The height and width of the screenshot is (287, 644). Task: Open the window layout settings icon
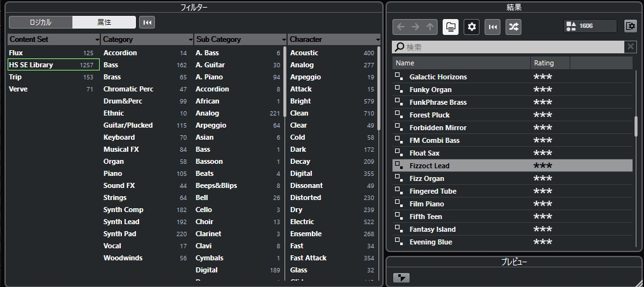[630, 26]
